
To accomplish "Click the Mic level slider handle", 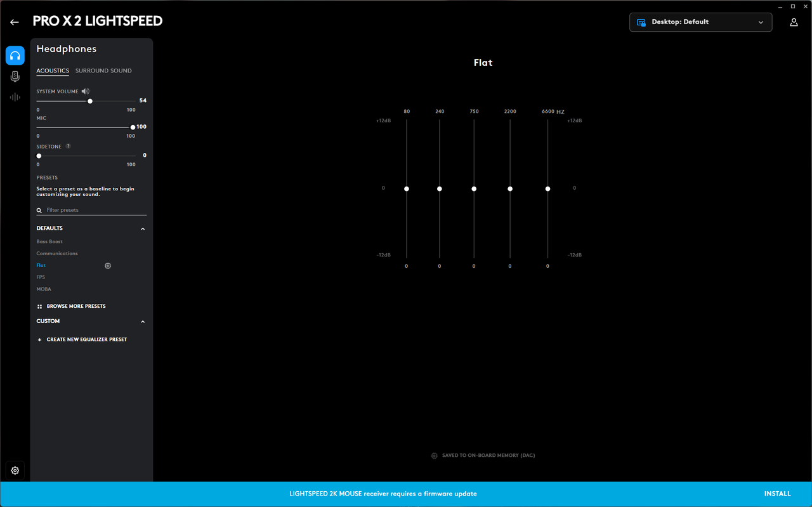I will (x=133, y=128).
